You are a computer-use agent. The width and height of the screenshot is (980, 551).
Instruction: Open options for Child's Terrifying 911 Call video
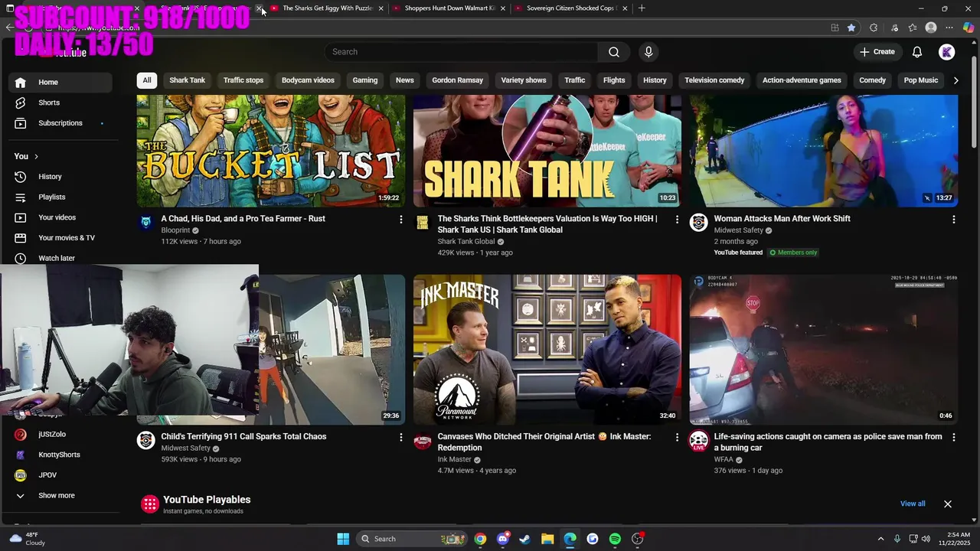pos(400,438)
